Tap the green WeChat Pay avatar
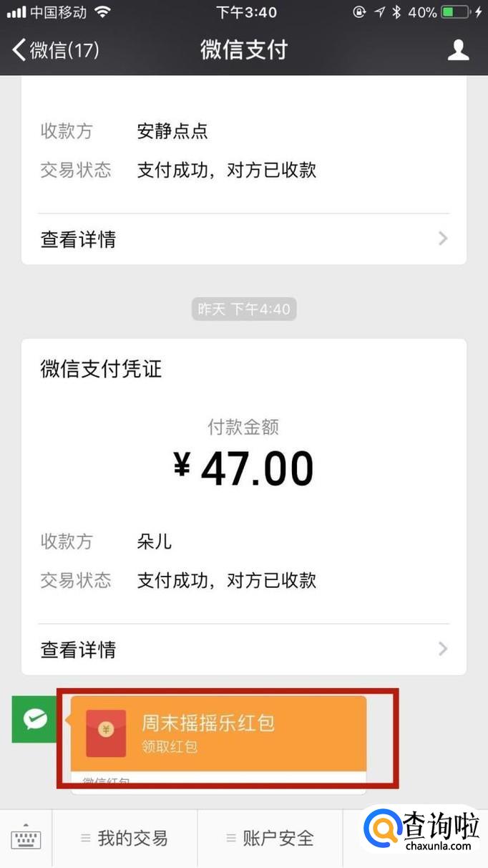 [x=34, y=718]
